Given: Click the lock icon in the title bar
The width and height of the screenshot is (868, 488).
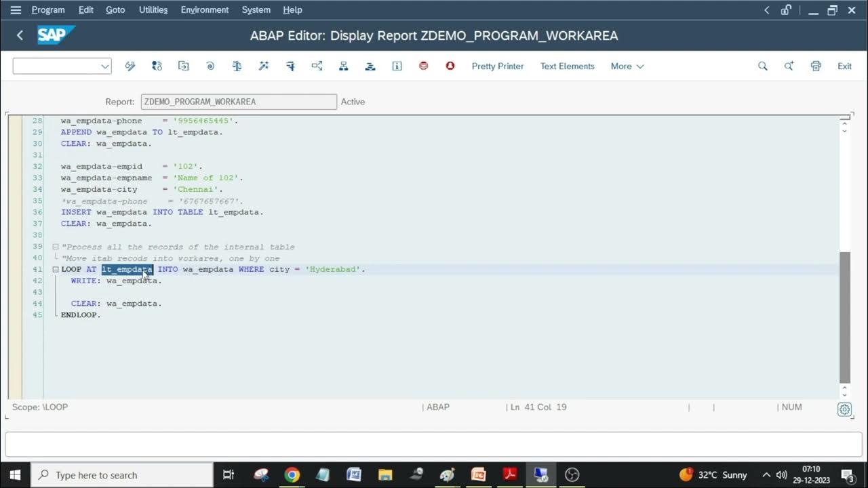Looking at the screenshot, I should (x=786, y=10).
